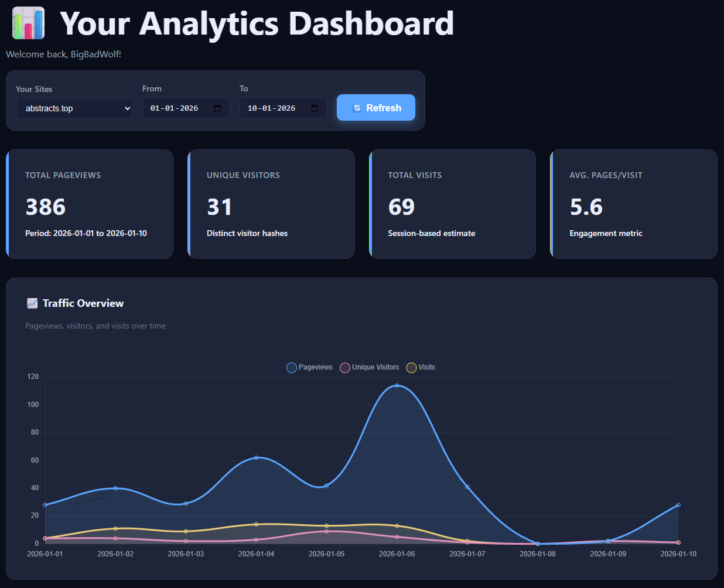724x588 pixels.
Task: Toggle visibility of the Visits series
Action: pos(421,367)
